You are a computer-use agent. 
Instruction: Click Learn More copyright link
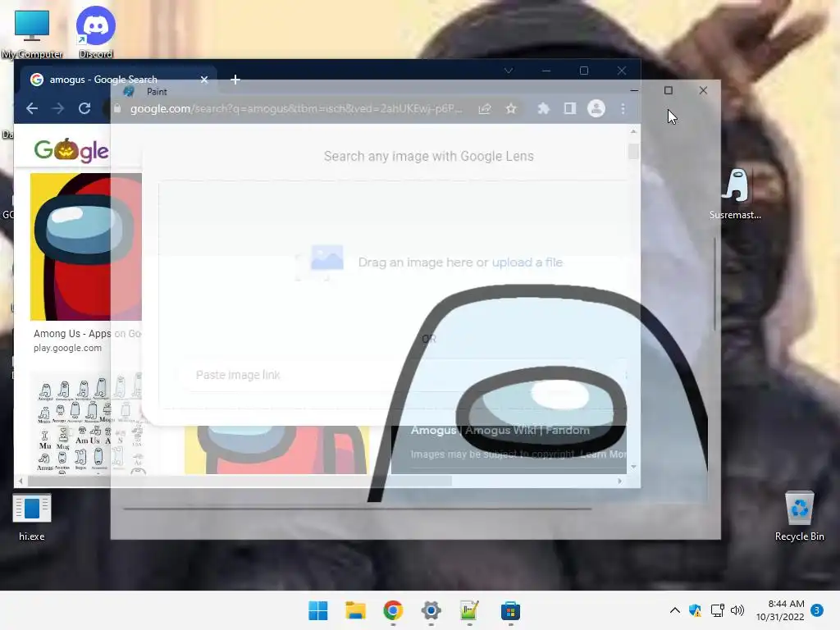[x=603, y=454]
